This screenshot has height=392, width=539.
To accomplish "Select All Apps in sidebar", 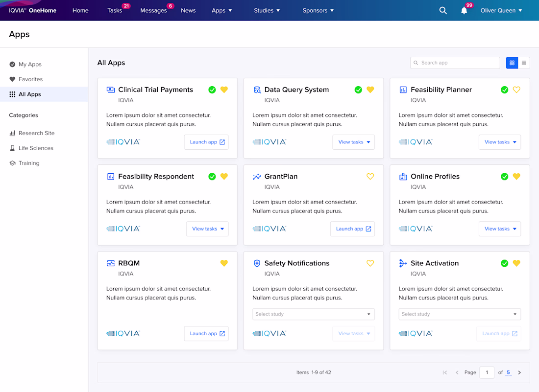I will (x=44, y=94).
